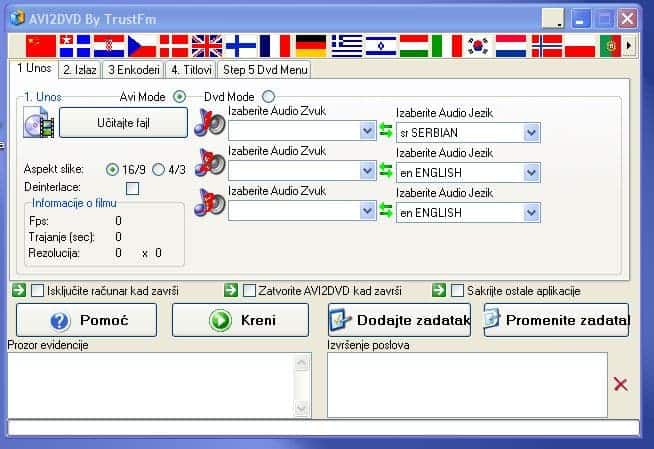The width and height of the screenshot is (654, 449).
Task: Click the Dodajte zadatak button
Action: pos(400,320)
